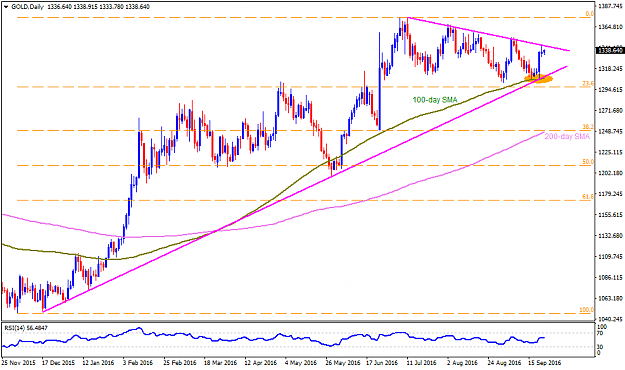The width and height of the screenshot is (625, 370).
Task: Select the 50.0 Fibonacci level label
Action: [589, 161]
